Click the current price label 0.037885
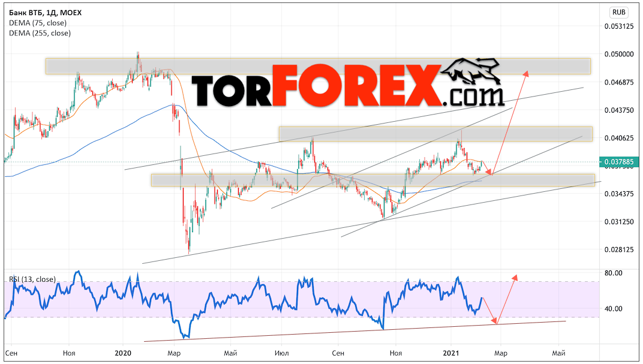643x364 pixels. 619,162
